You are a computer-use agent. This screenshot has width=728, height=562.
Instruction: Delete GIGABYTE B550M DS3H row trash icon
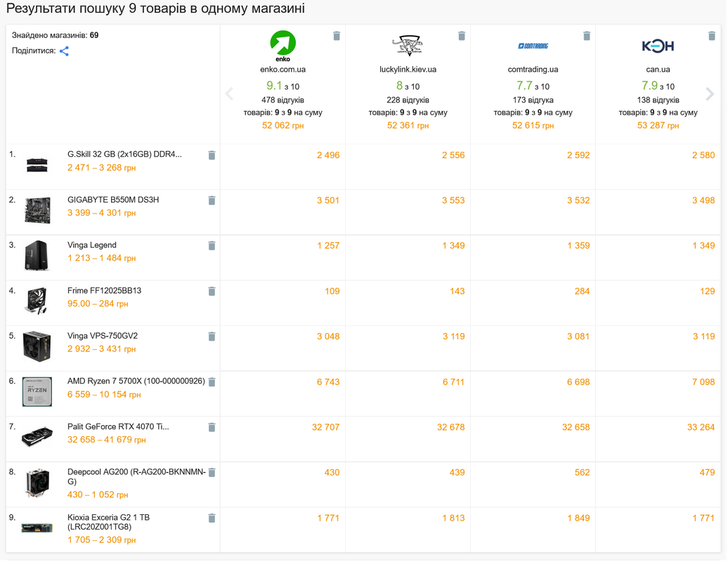click(x=212, y=200)
